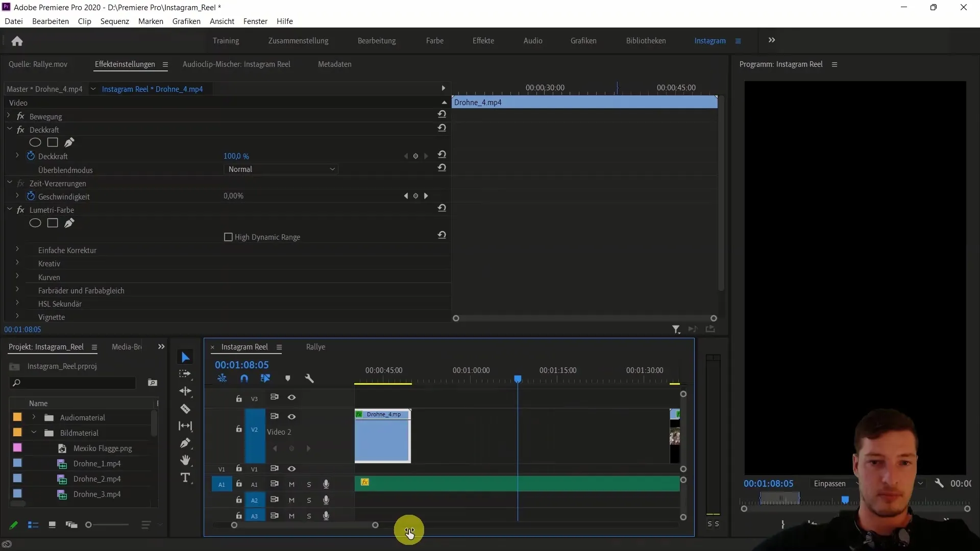
Task: Select the Type tool
Action: 185,478
